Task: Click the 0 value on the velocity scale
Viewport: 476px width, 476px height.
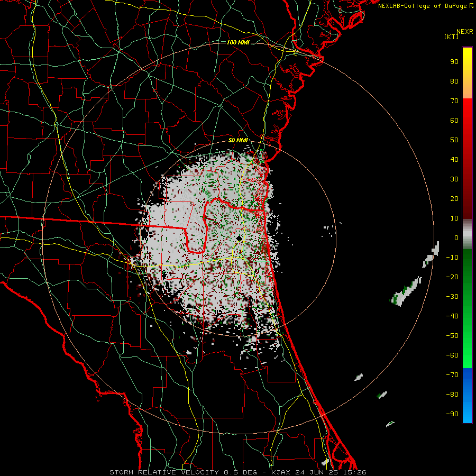Action: pos(456,237)
